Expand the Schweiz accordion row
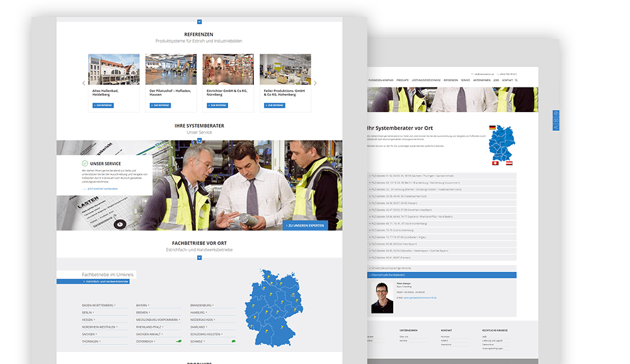Screen dimensions: 630x364 442,268
